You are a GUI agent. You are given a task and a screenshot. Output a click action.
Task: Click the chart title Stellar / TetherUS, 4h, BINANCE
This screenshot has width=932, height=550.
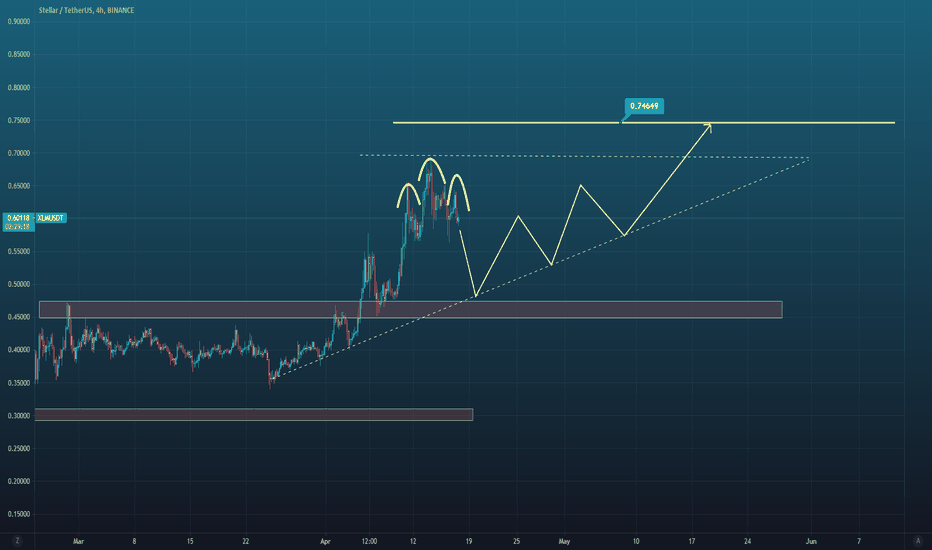86,10
